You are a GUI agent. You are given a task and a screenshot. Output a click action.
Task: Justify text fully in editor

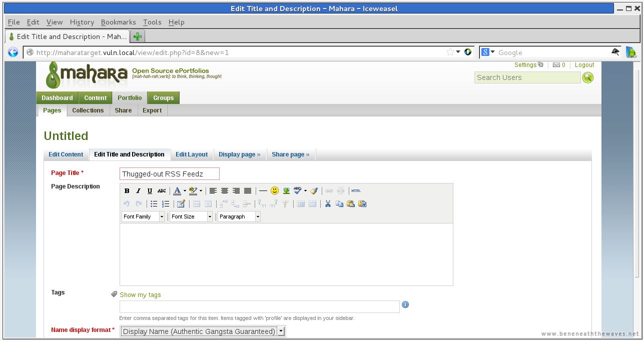[x=248, y=190]
